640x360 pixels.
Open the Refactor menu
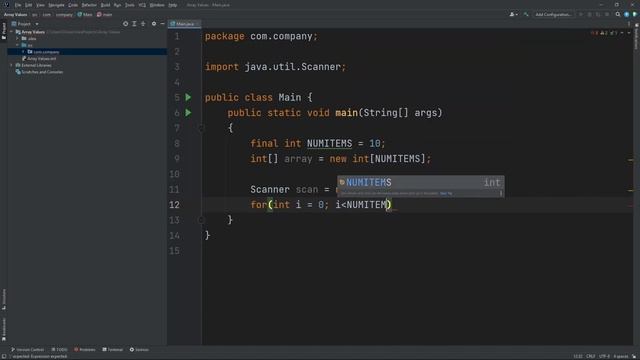[x=89, y=5]
